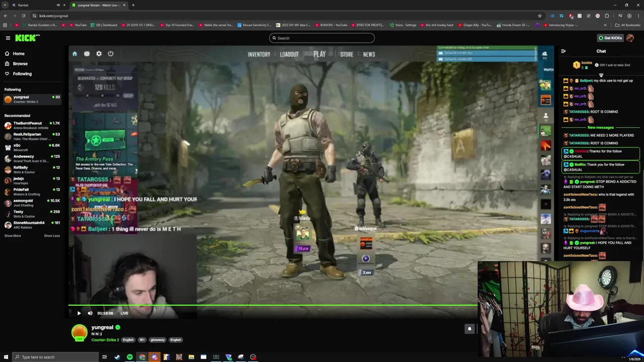
Task: Click the play button on the stream player
Action: pos(79,313)
